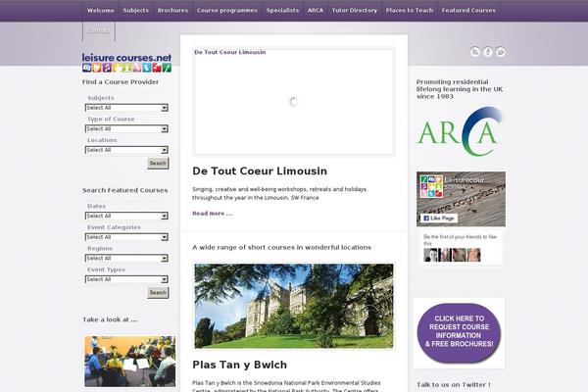Click 'Promoting residential lifelong learning' text
The height and width of the screenshot is (392, 588).
point(460,89)
